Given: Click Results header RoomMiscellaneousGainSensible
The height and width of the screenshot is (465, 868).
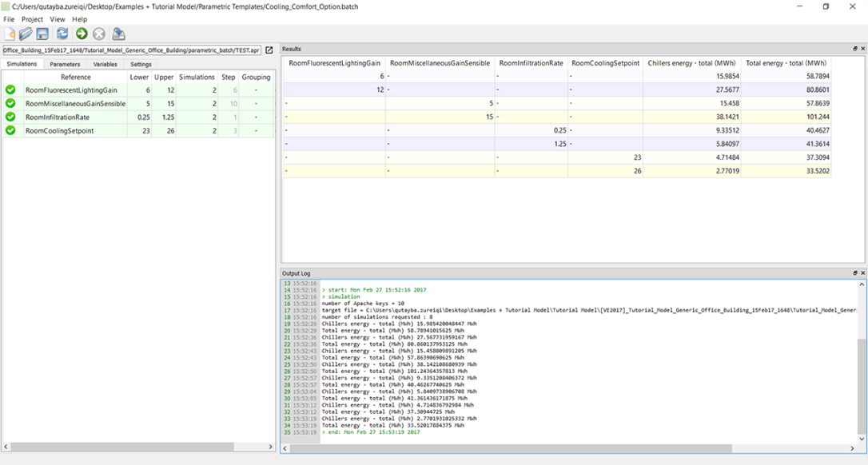Looking at the screenshot, I should (x=440, y=63).
